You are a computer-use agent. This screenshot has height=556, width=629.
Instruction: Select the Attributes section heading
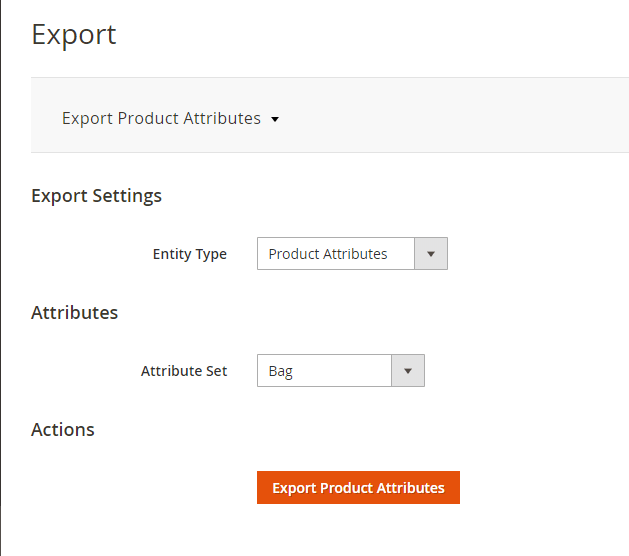75,312
